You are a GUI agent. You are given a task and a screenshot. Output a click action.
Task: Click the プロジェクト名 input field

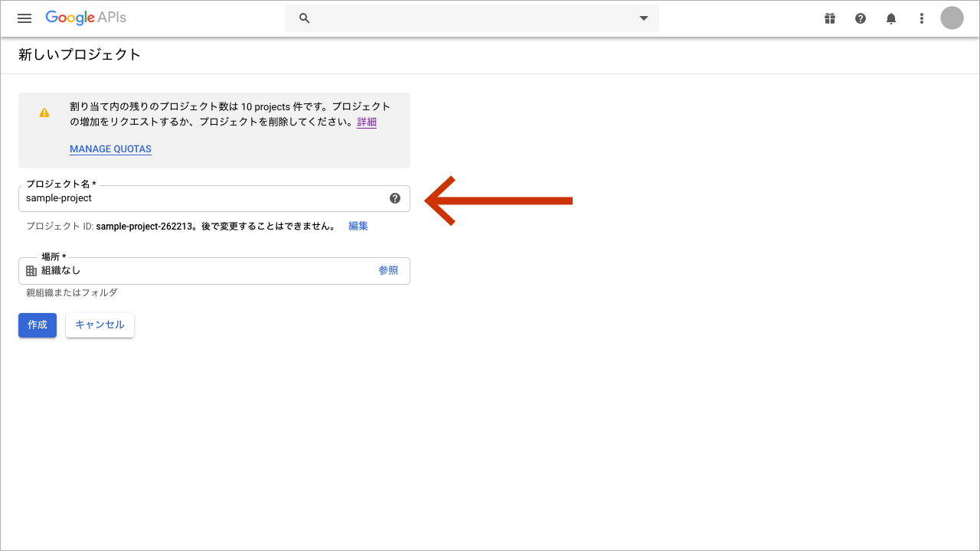point(214,198)
